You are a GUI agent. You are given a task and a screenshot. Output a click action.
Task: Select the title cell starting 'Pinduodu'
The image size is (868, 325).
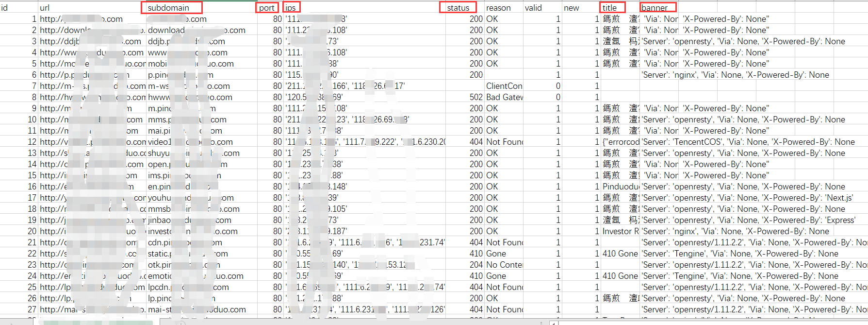pos(620,187)
